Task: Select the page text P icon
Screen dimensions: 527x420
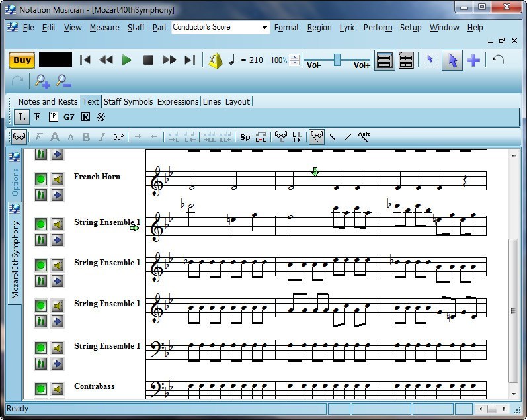Action: point(53,117)
